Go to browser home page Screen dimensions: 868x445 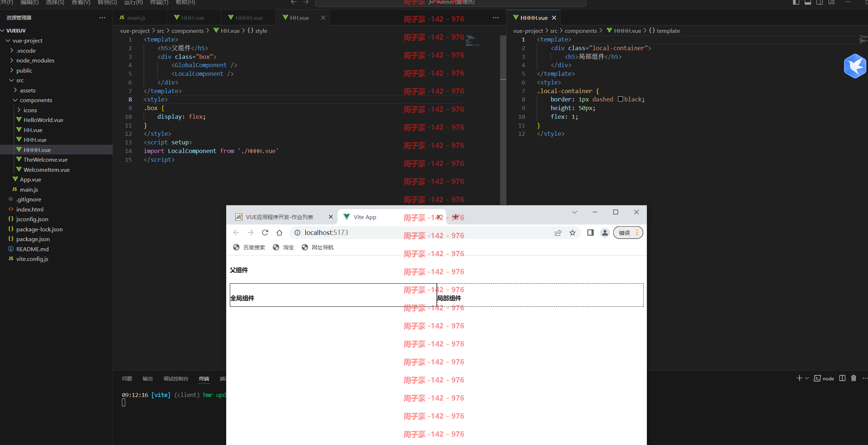pos(279,232)
